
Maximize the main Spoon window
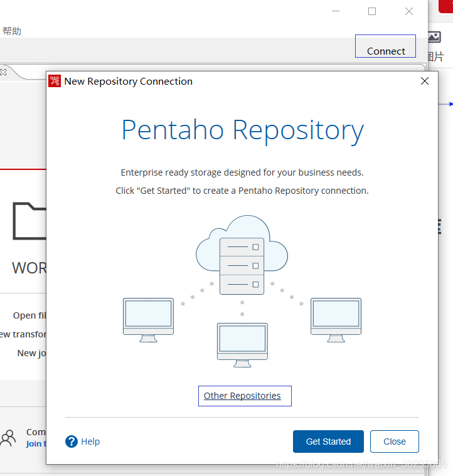pyautogui.click(x=372, y=11)
